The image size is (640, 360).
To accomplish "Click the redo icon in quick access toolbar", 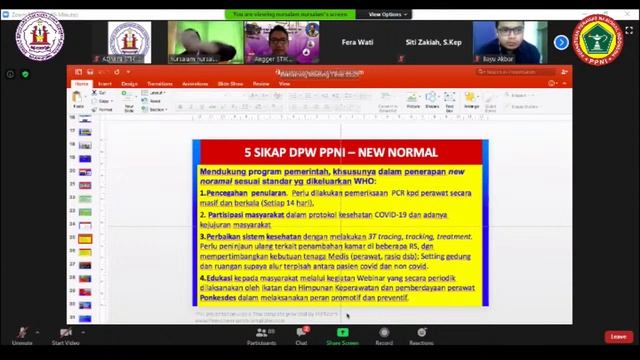I will (x=117, y=72).
